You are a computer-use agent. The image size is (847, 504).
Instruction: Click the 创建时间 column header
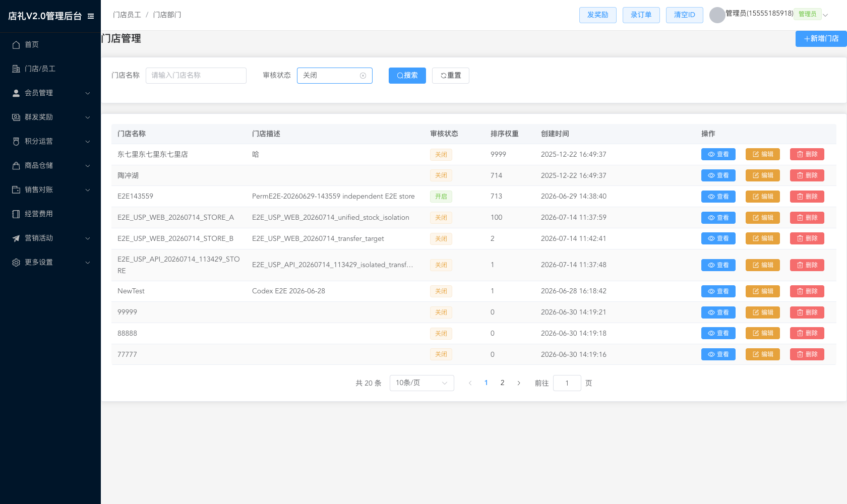555,134
